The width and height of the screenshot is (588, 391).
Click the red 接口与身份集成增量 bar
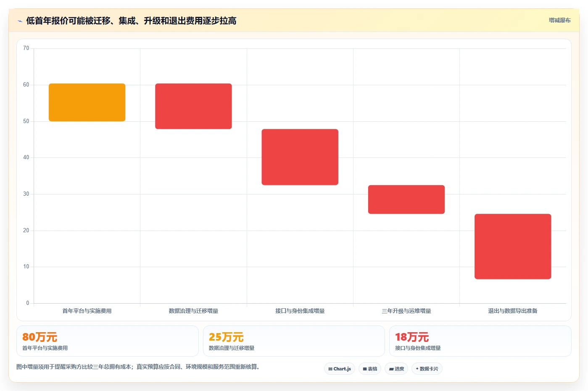300,157
